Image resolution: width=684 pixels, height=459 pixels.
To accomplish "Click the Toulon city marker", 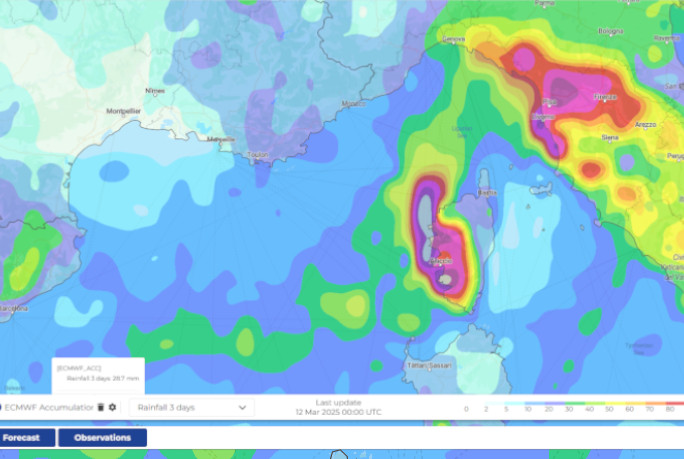I will pyautogui.click(x=256, y=155).
